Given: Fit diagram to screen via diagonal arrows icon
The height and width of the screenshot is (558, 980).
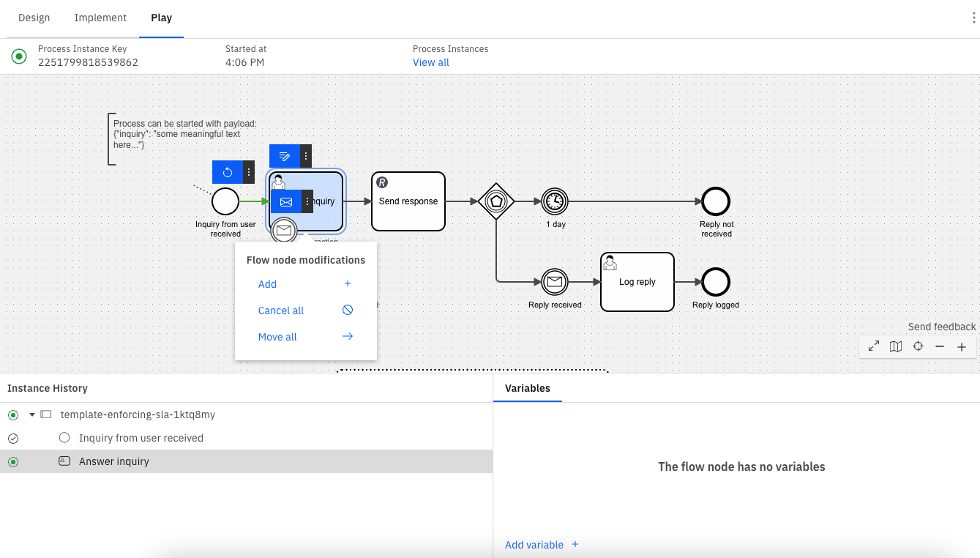Looking at the screenshot, I should (873, 346).
